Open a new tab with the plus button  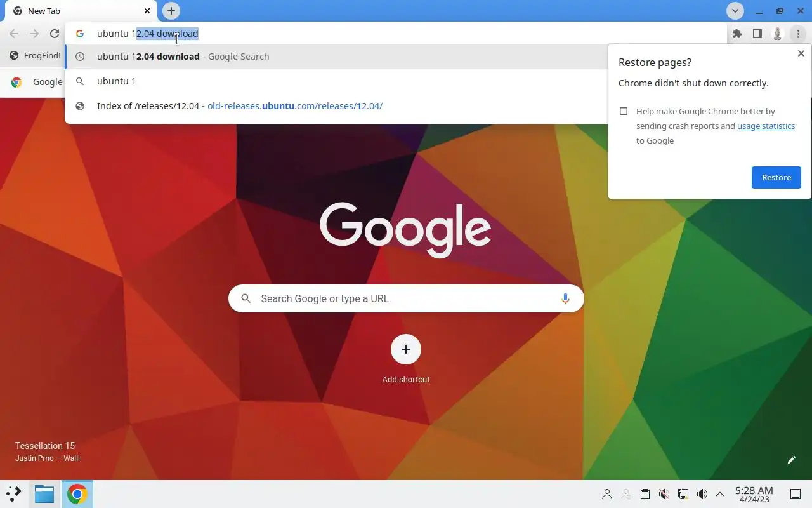coord(171,11)
